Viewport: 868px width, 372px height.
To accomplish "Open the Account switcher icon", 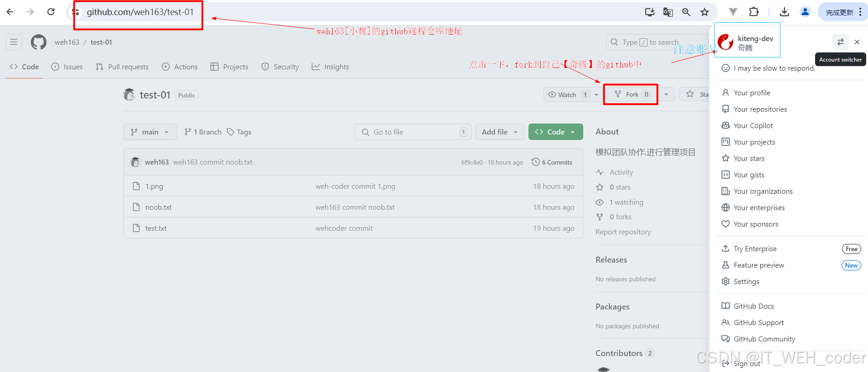I will tap(840, 42).
